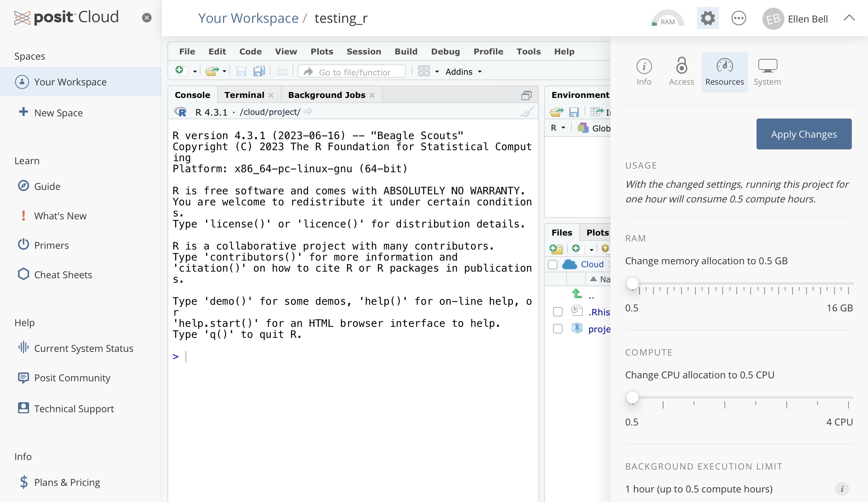Switch to the Terminal tab
The height and width of the screenshot is (502, 868).
[x=244, y=95]
